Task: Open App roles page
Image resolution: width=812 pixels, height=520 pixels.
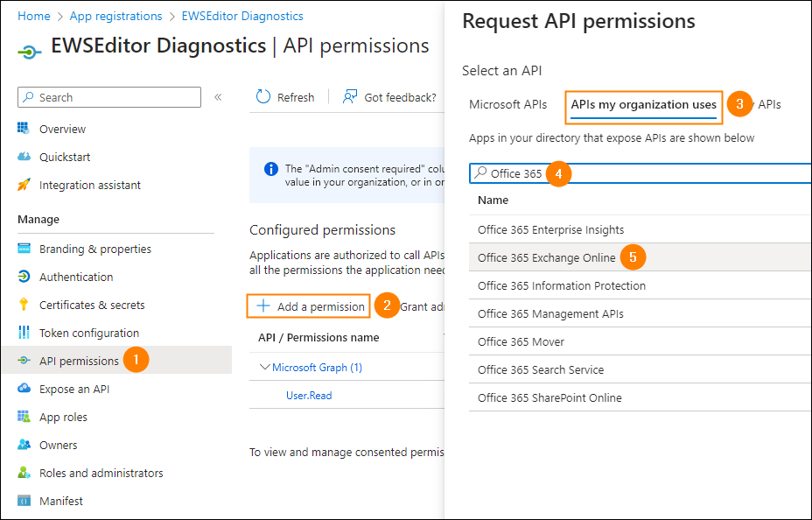Action: point(63,417)
